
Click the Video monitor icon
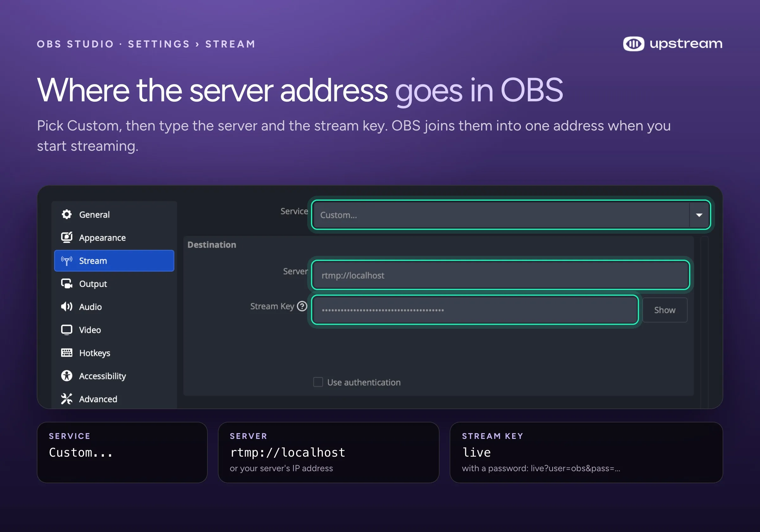point(66,330)
